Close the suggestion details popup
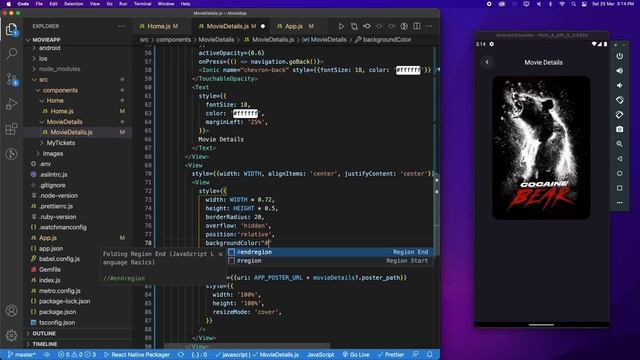640x360 pixels. (220, 254)
